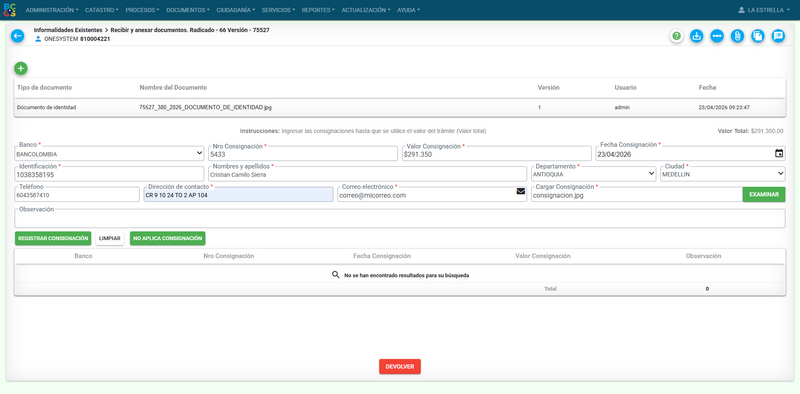This screenshot has width=800, height=394.
Task: Click the envelope icon in Correo electrónico
Action: [520, 191]
